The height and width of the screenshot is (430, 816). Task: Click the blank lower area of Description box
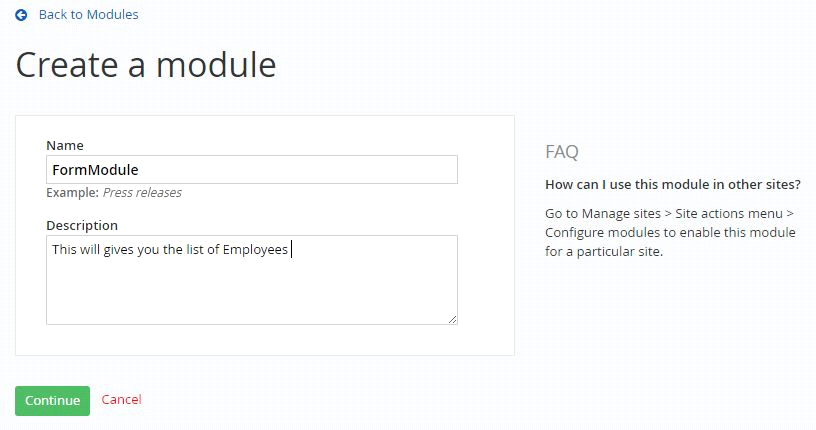pos(252,294)
